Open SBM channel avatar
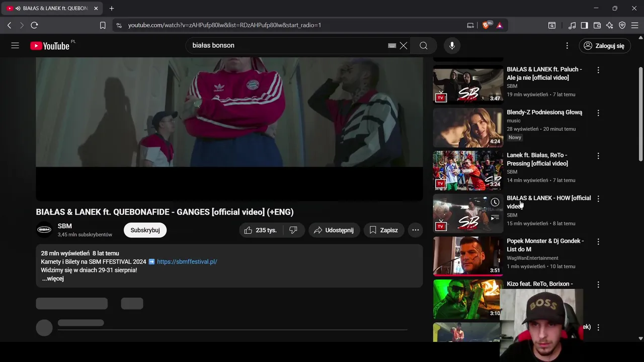644x362 pixels. click(x=44, y=230)
